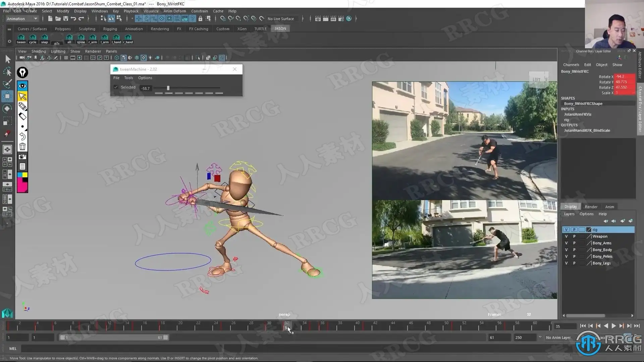Screen dimensions: 644x362
Task: Click the undo icon in the status line
Action: [x=73, y=19]
